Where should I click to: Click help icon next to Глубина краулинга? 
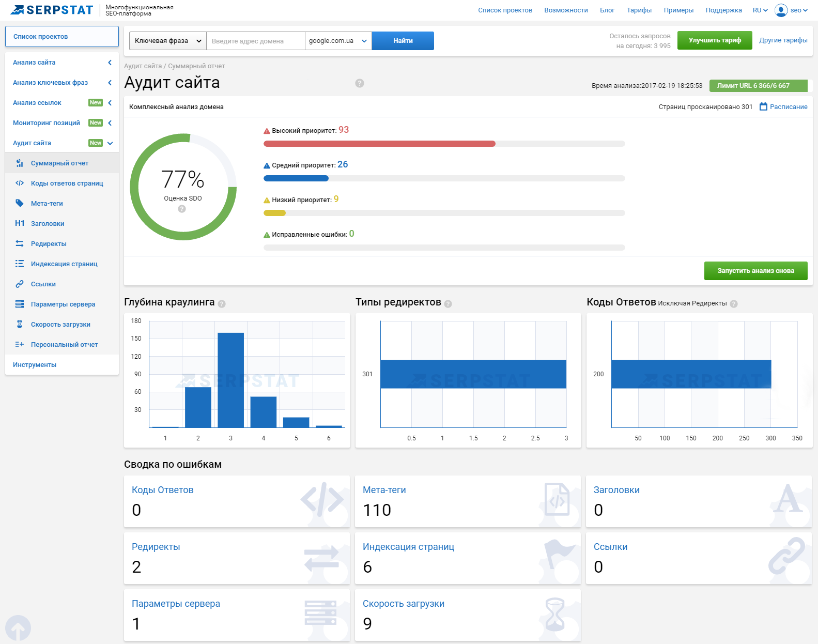(222, 304)
